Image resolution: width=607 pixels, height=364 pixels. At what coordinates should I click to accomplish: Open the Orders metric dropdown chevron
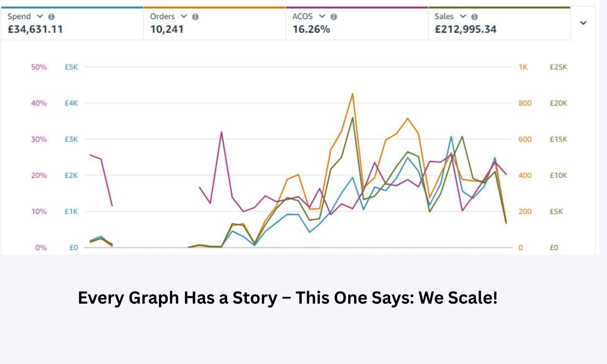[184, 16]
